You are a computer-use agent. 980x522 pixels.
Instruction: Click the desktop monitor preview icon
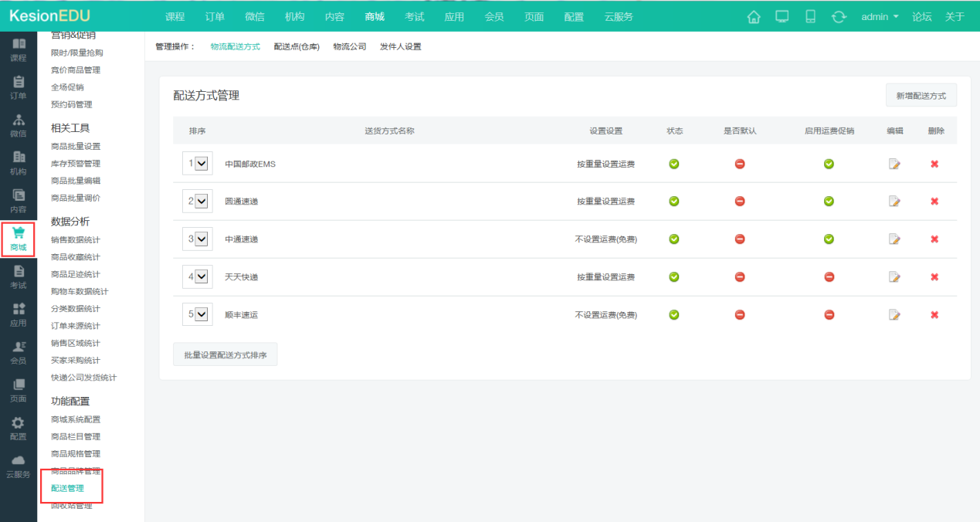click(782, 17)
